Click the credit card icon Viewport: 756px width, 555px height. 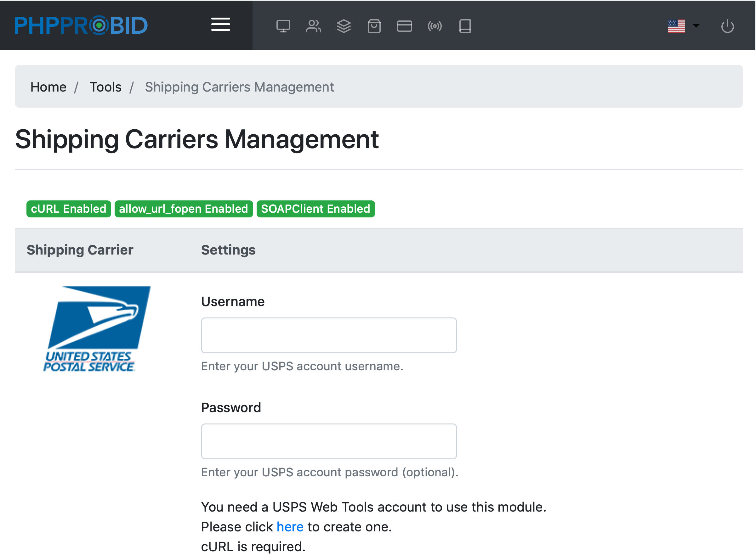(404, 26)
